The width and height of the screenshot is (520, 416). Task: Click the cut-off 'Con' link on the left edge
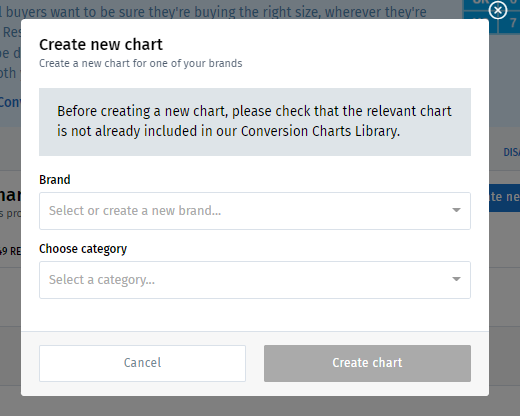click(x=10, y=102)
